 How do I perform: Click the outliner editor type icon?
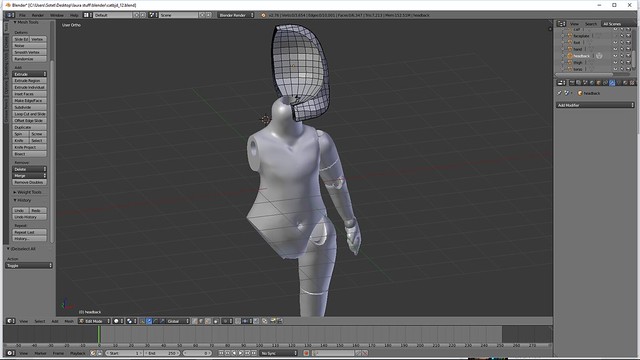pyautogui.click(x=562, y=24)
